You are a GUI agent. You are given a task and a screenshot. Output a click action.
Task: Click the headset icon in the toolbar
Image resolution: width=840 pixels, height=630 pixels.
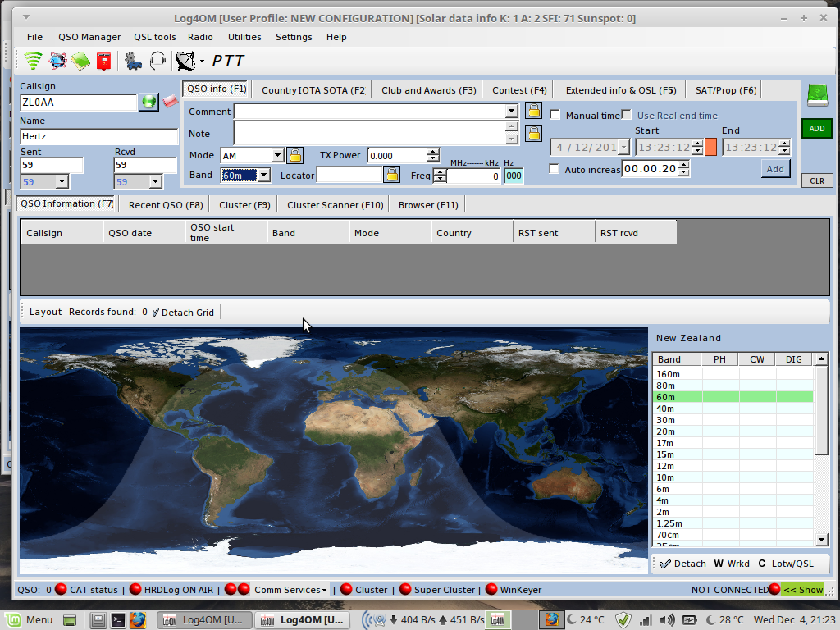pos(157,61)
